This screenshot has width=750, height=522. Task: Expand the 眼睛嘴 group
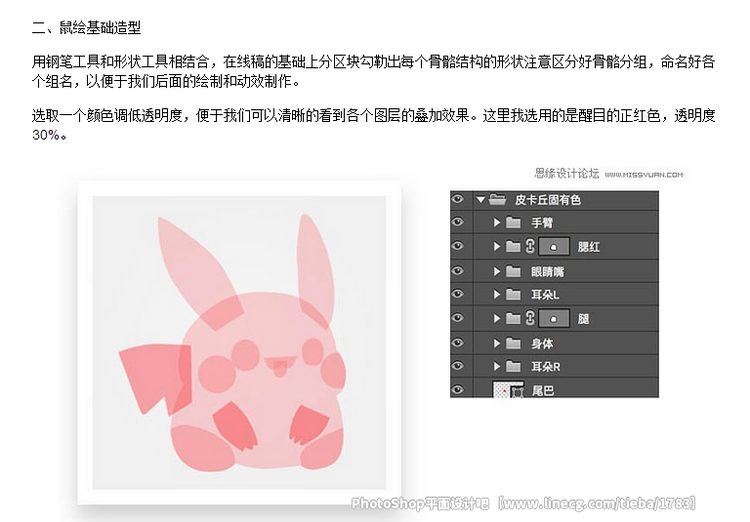pos(496,271)
